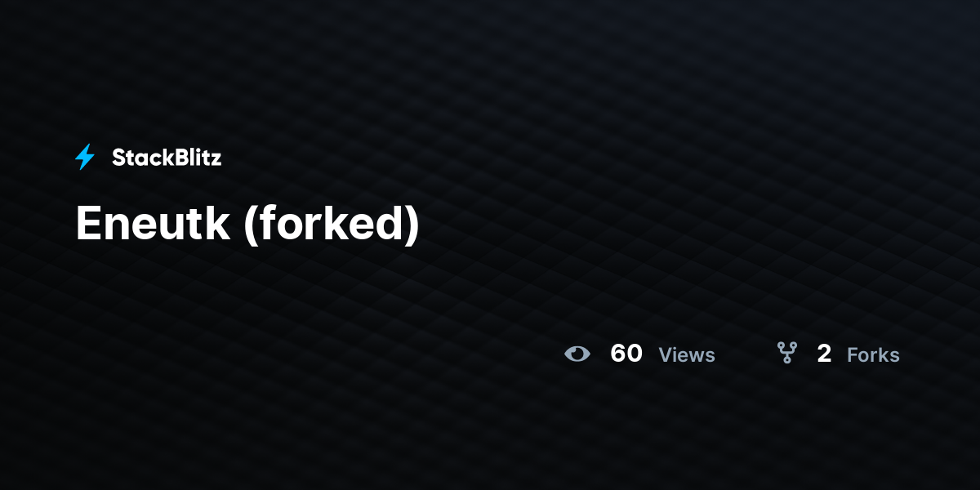The height and width of the screenshot is (490, 980).
Task: Select the Views label
Action: [x=687, y=355]
